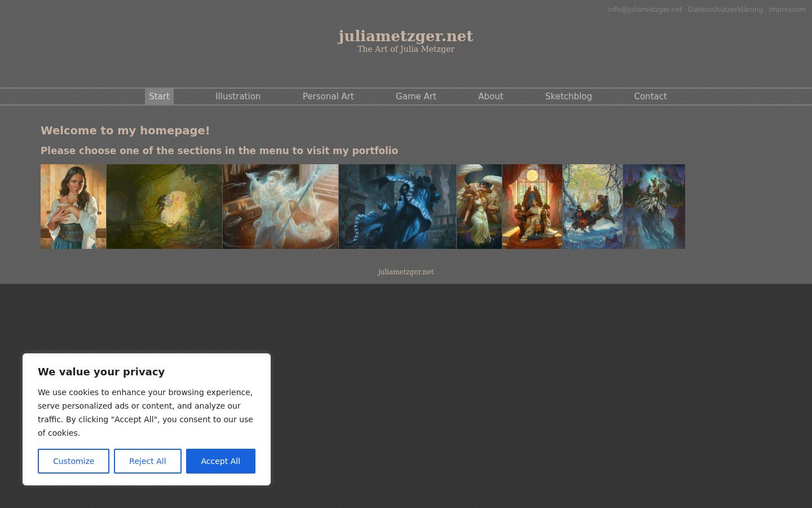This screenshot has width=812, height=508.
Task: Click the info@juliametzger.net email link
Action: [645, 10]
